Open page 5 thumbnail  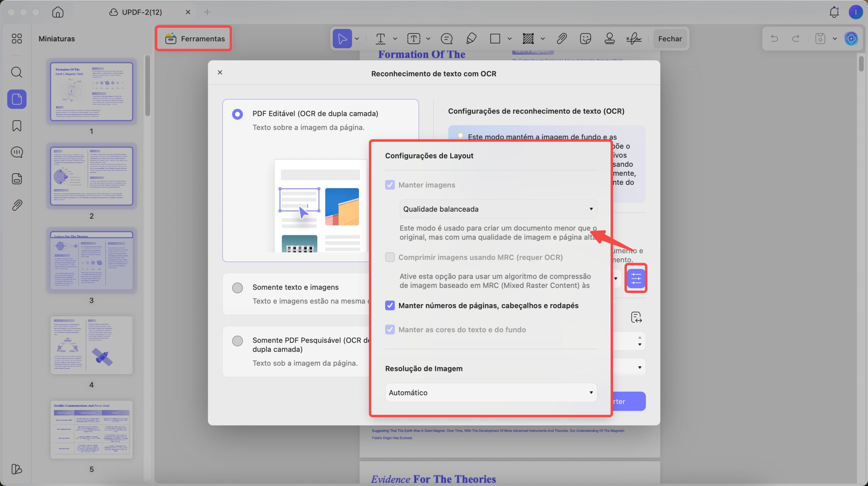pos(92,429)
